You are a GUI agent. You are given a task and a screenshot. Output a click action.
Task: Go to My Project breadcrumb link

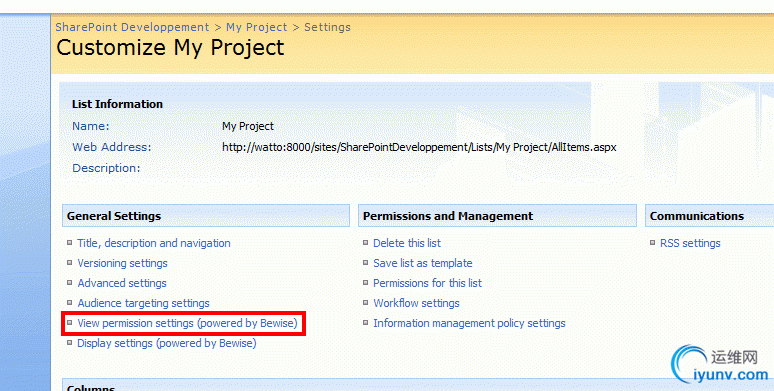256,27
